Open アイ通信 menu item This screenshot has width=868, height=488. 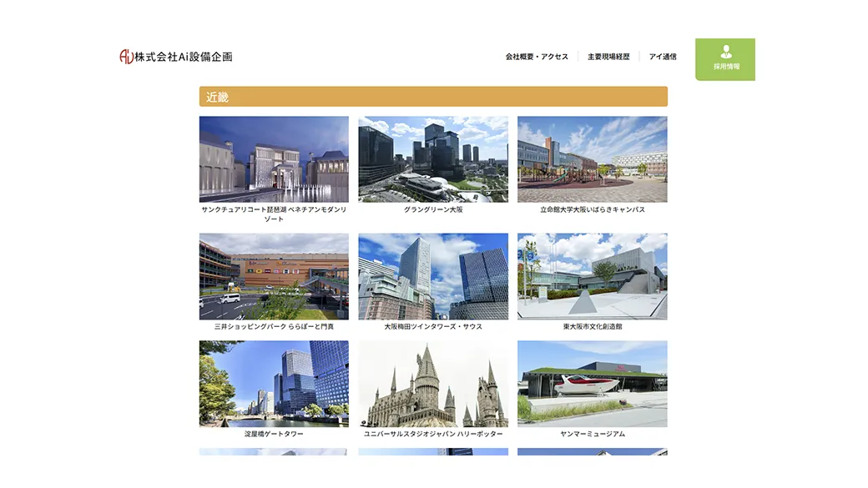[663, 57]
